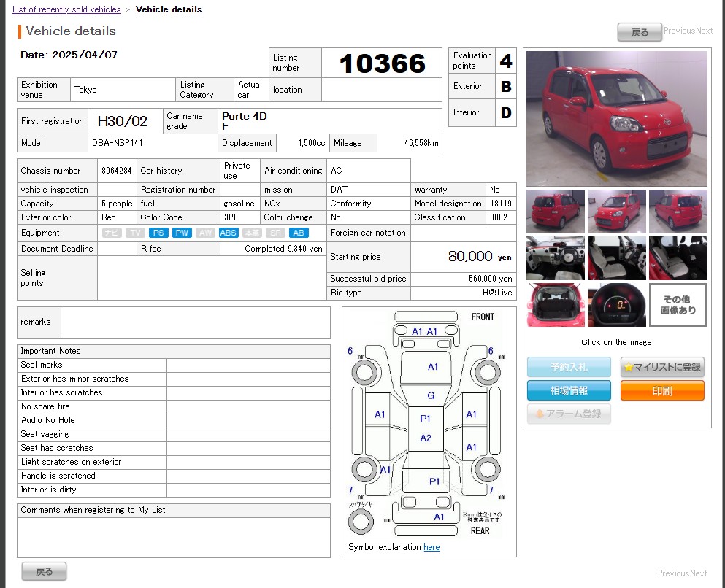Click the car name Porte 4D F

click(x=244, y=121)
